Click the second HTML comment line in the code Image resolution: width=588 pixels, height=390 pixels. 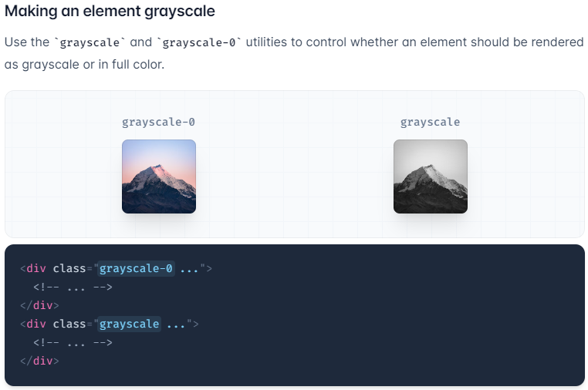coord(73,343)
